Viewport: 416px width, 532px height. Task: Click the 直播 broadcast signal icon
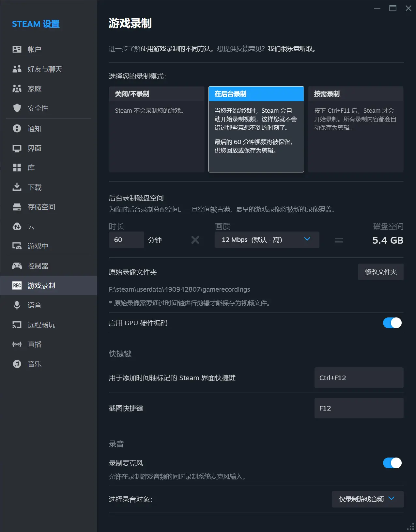pyautogui.click(x=17, y=344)
